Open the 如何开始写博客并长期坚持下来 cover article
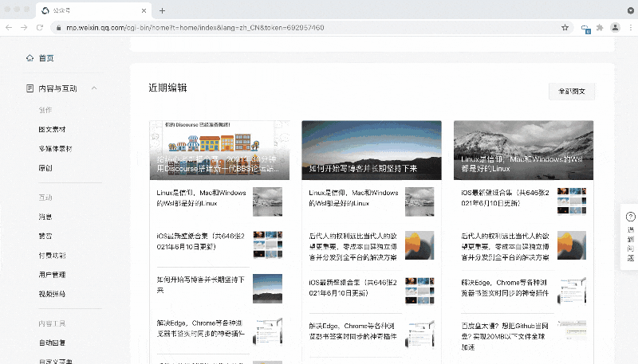Screen dimensions: 638x364 pos(371,151)
